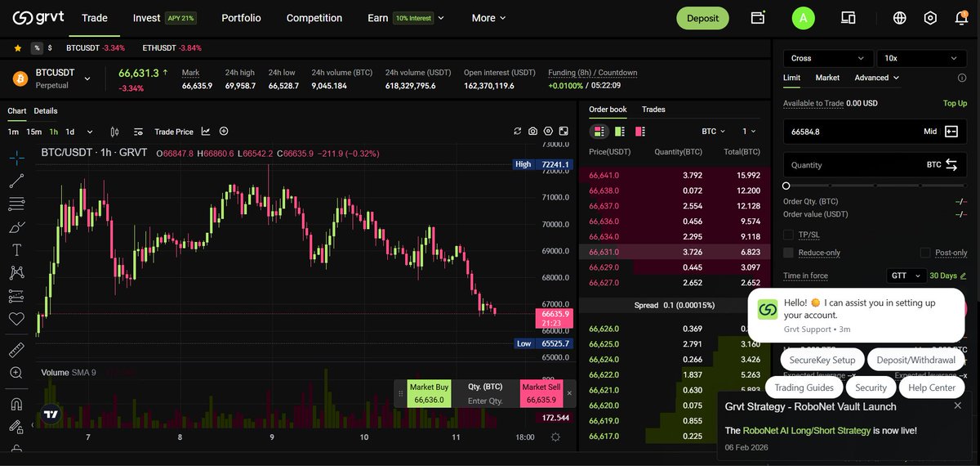Click the chart refresh icon
Image resolution: width=980 pixels, height=466 pixels.
pyautogui.click(x=517, y=131)
